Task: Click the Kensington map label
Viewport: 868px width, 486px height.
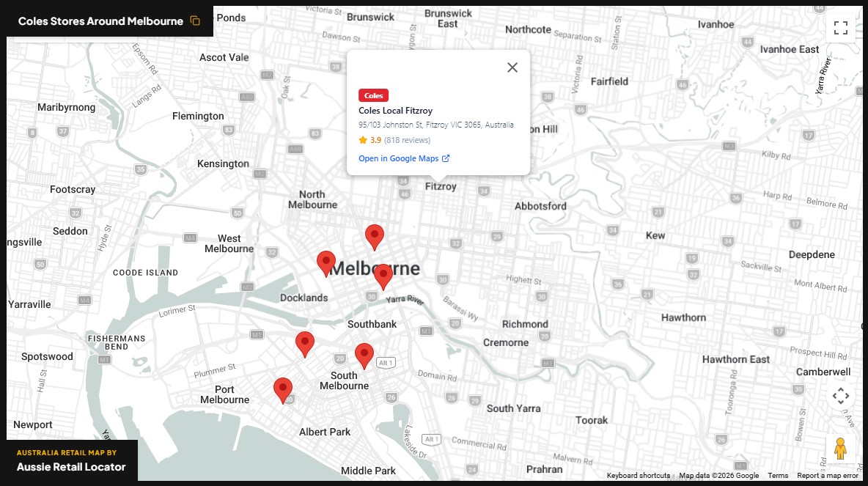Action: coord(223,164)
